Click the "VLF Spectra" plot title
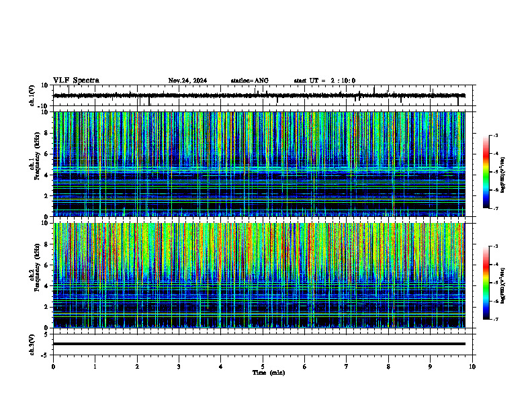The image size is (532, 411). point(76,81)
